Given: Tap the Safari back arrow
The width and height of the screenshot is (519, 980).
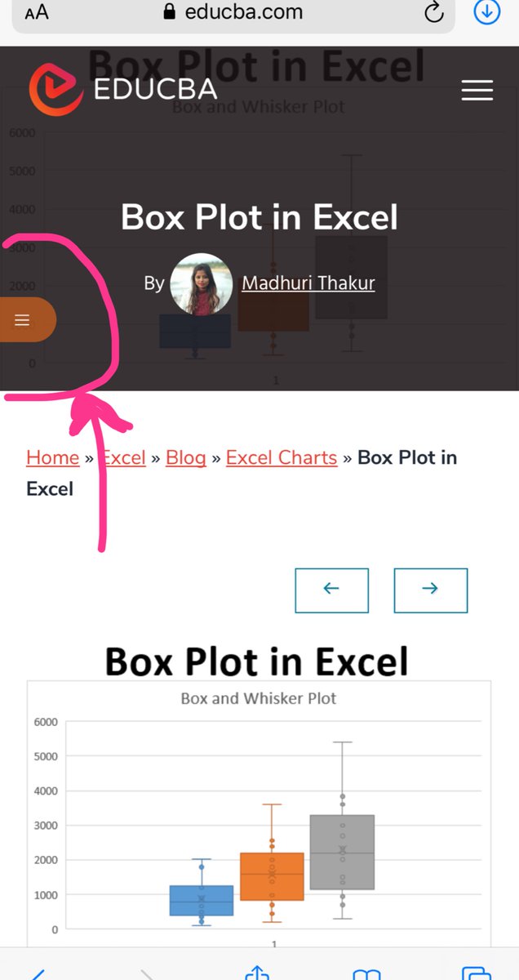Looking at the screenshot, I should (37, 973).
